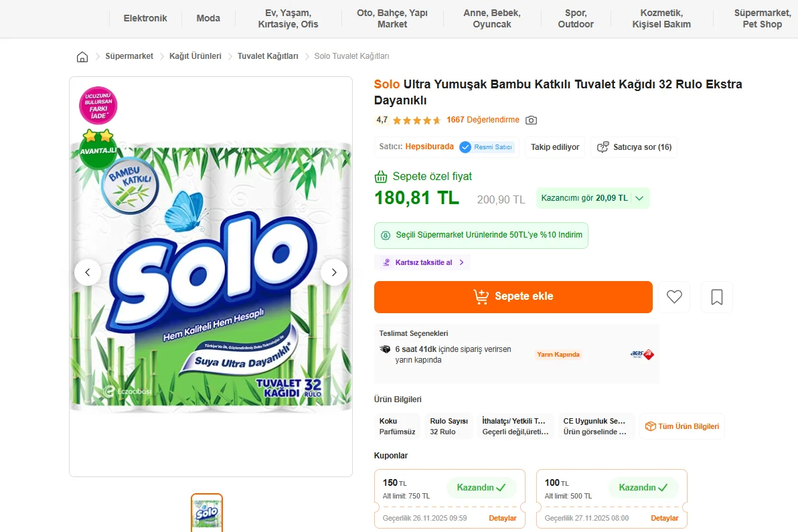798x532 pixels.
Task: Open Tüm Ürün Bilgileri details
Action: [682, 426]
